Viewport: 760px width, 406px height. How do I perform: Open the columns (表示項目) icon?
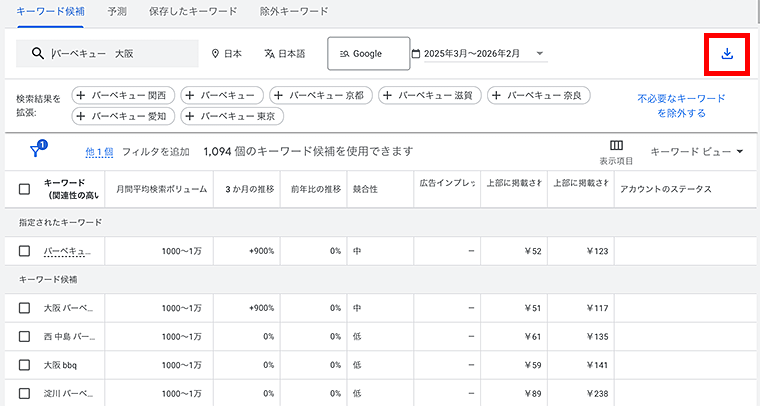[x=616, y=145]
